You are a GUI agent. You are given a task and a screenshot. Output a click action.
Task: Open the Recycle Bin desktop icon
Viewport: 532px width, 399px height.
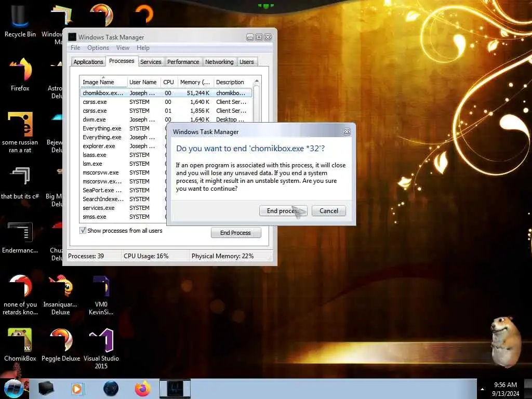click(20, 20)
